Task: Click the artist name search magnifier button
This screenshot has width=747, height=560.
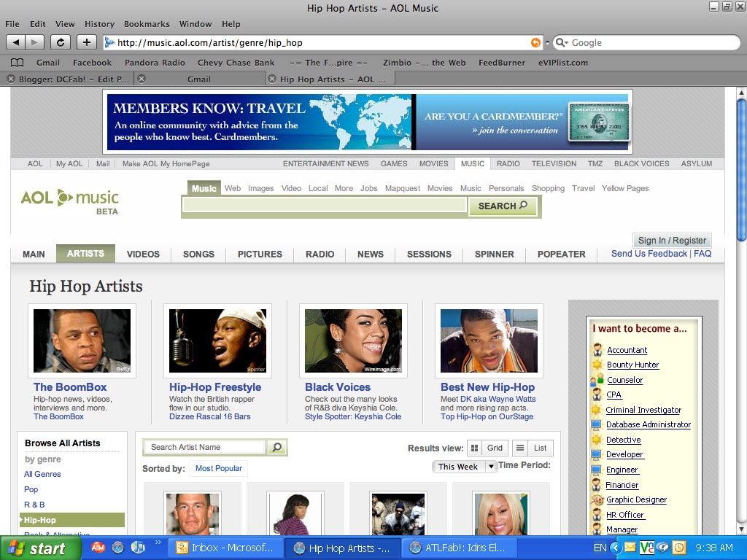Action: click(276, 447)
